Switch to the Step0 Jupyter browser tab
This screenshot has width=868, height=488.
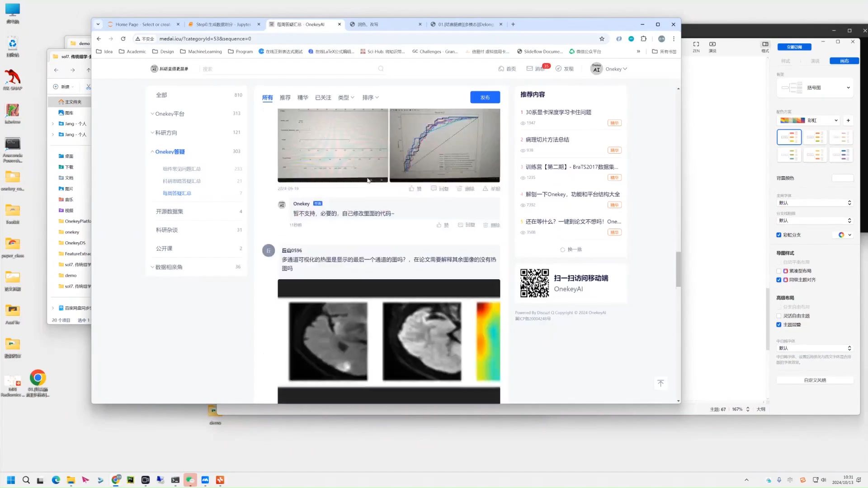pos(223,24)
